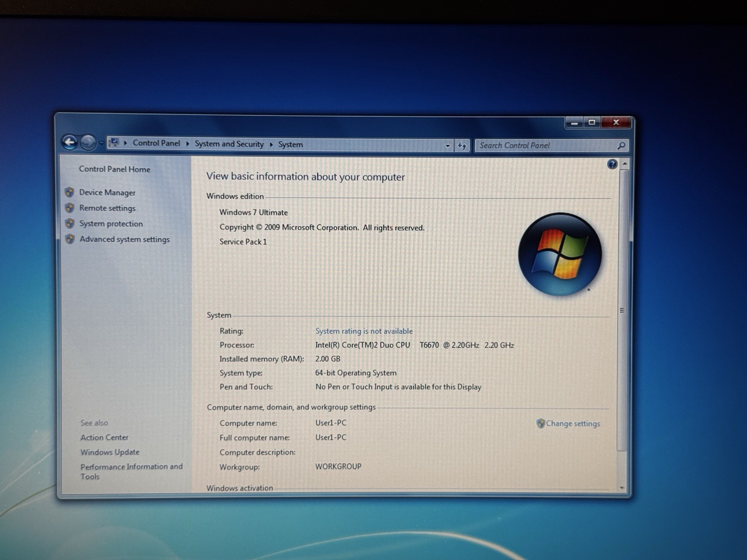Click the shield icon beside Remote settings
Screen dimensions: 747x560
click(x=70, y=208)
